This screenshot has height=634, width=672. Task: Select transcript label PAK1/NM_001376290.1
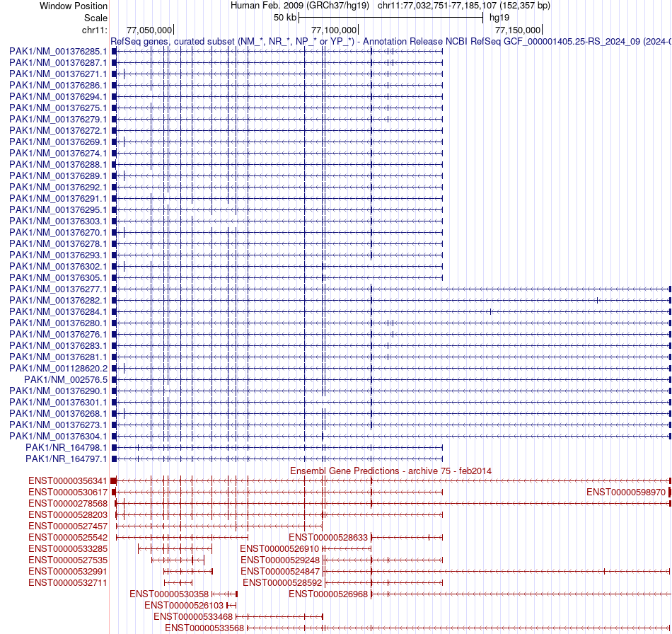(x=58, y=391)
